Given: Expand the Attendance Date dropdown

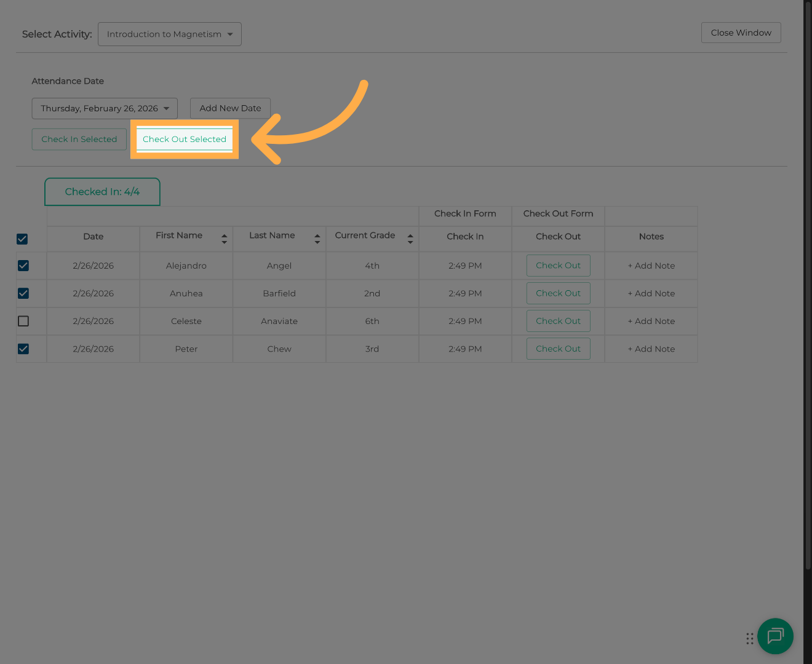Looking at the screenshot, I should pyautogui.click(x=105, y=109).
